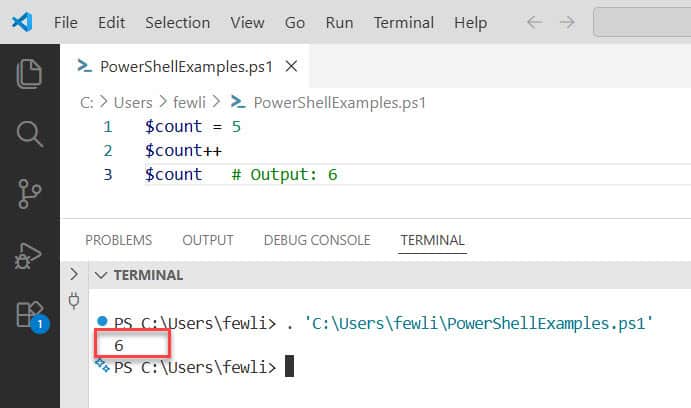The width and height of the screenshot is (691, 408).
Task: Go forward with the right arrow
Action: 567,22
